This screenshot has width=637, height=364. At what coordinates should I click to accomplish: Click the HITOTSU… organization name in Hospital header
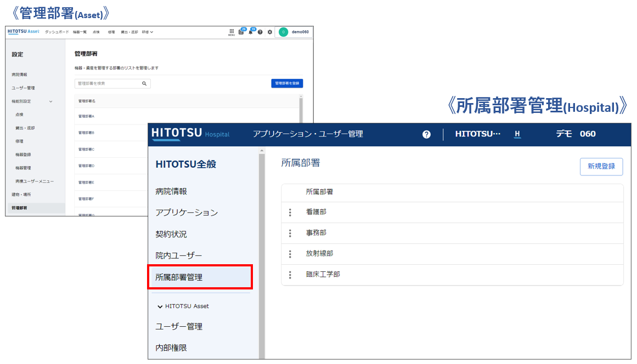(x=478, y=134)
